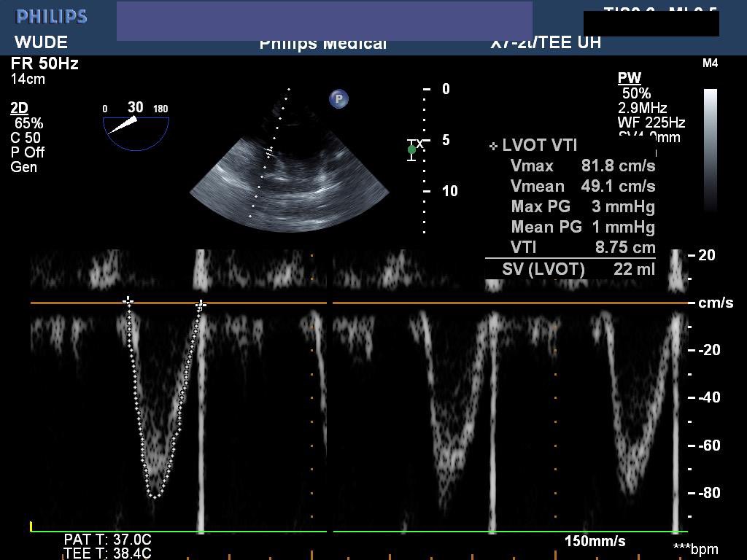Image resolution: width=747 pixels, height=560 pixels.
Task: Click the depth scale marker 5
Action: pos(446,140)
